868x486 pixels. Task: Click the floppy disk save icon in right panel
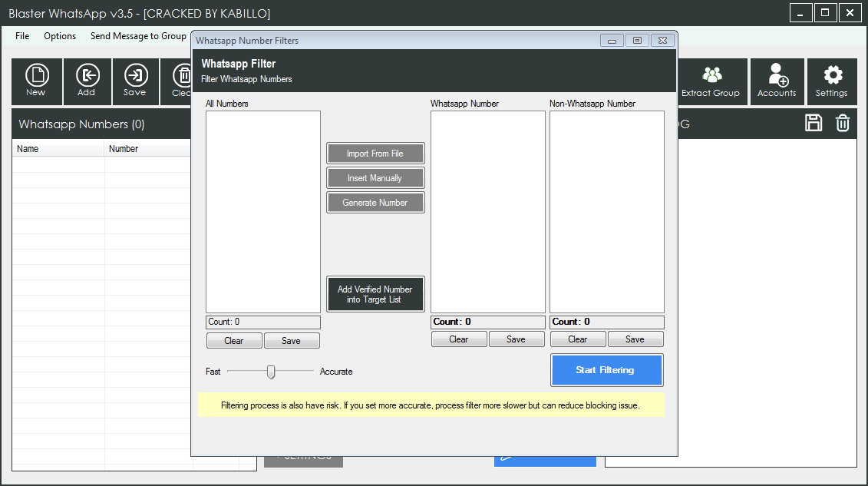tap(814, 123)
